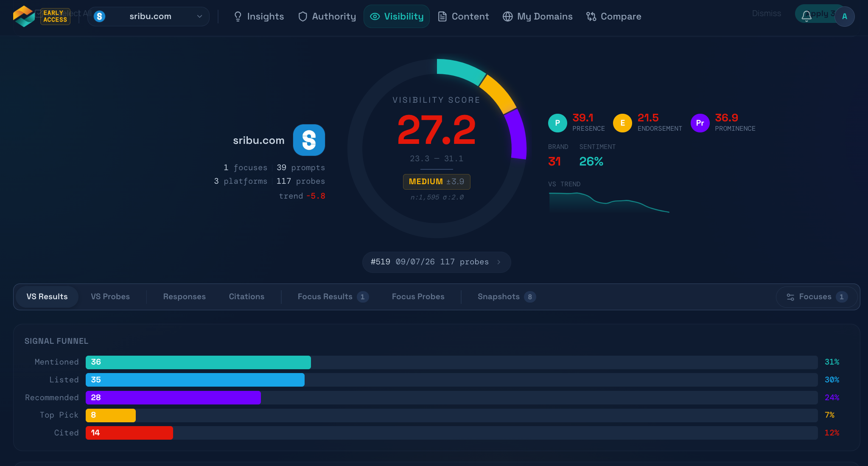Open the Snapshots tab

[x=507, y=297]
